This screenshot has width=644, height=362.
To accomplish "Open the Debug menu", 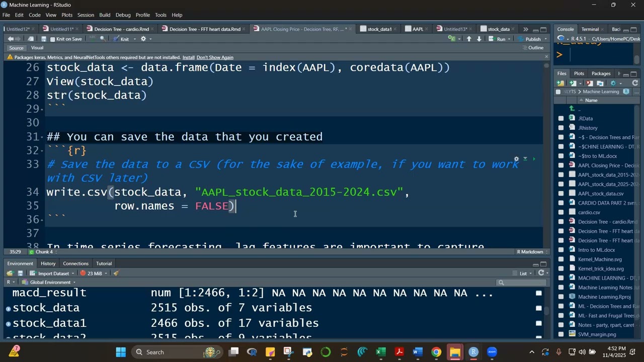I will (x=123, y=15).
